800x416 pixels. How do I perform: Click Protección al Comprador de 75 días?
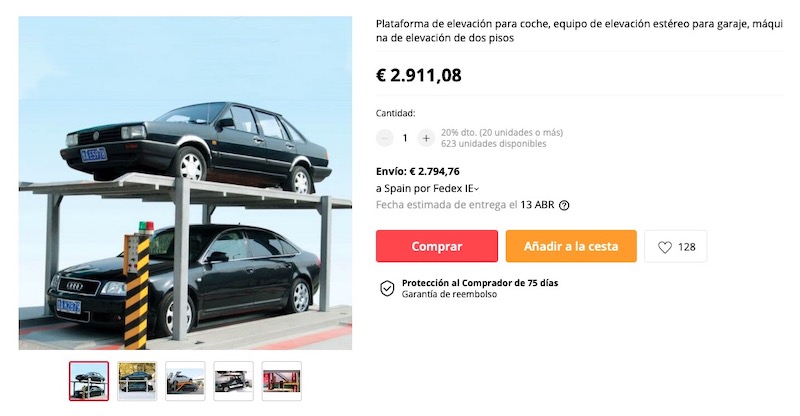[x=480, y=283]
